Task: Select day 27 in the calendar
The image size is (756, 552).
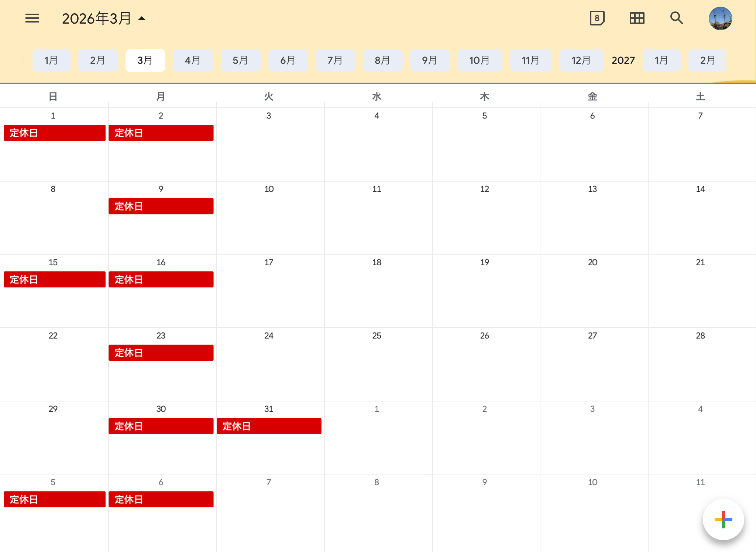Action: click(x=592, y=336)
